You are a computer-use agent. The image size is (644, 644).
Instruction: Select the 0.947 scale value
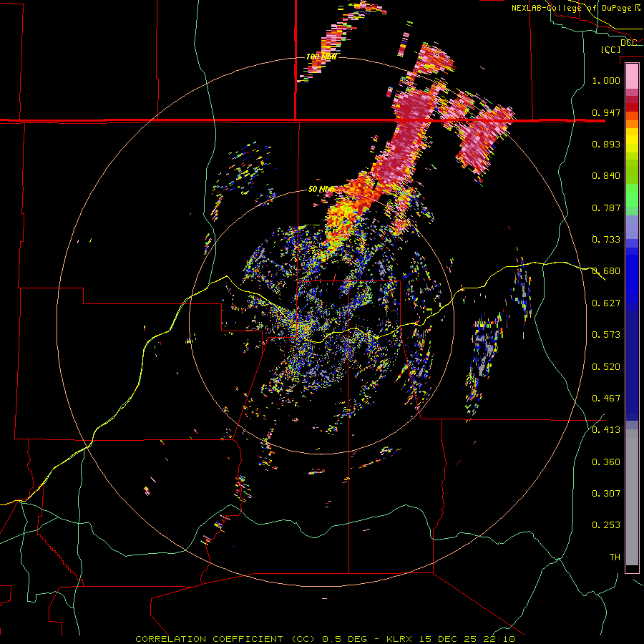click(x=606, y=112)
